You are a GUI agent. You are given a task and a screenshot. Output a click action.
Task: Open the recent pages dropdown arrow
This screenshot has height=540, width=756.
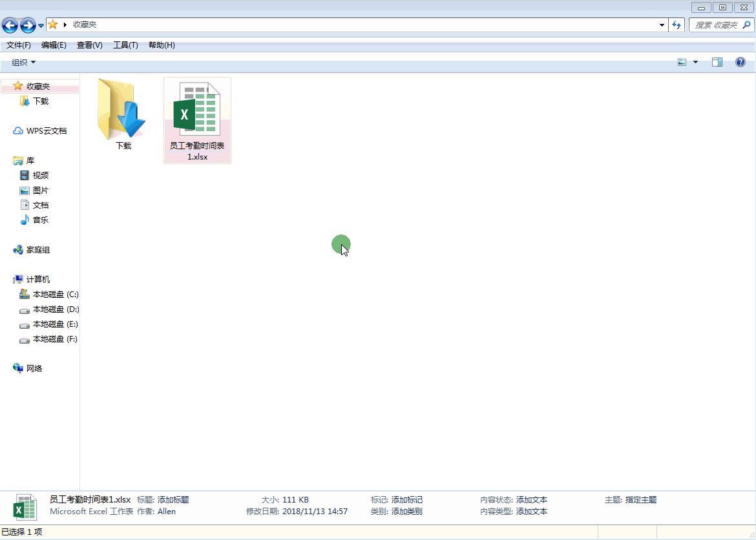point(41,25)
